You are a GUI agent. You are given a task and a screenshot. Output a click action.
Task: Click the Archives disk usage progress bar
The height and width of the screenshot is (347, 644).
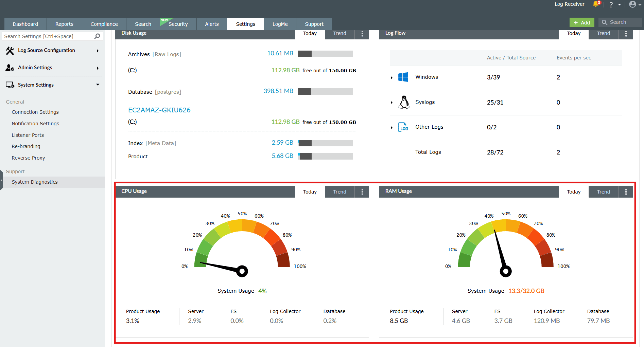pyautogui.click(x=325, y=54)
